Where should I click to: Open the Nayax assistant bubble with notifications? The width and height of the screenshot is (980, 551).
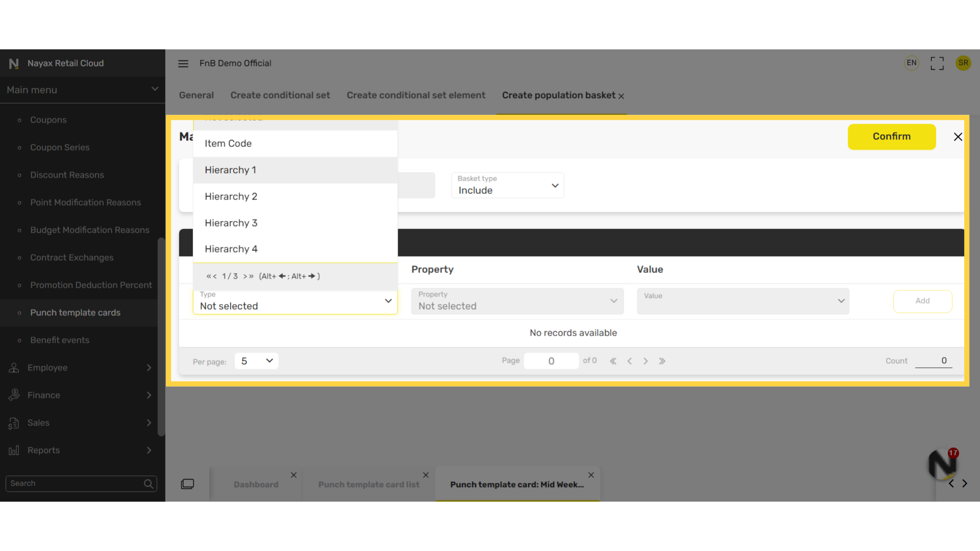click(x=943, y=464)
